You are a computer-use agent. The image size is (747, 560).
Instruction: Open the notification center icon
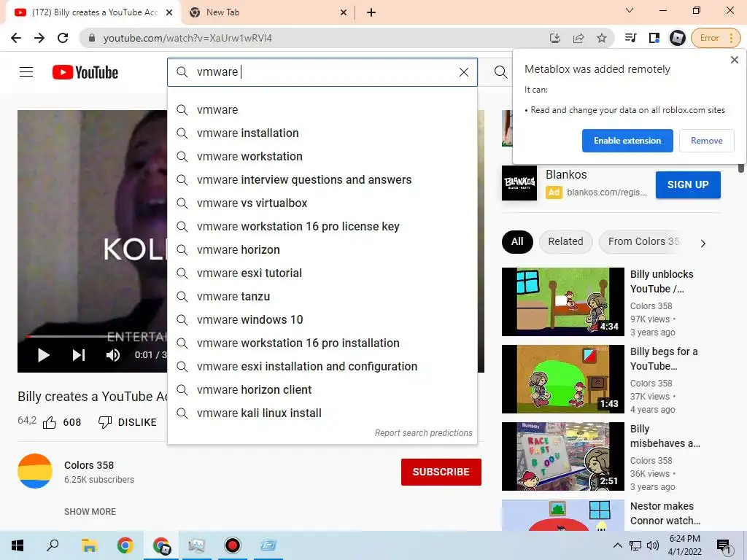724,546
